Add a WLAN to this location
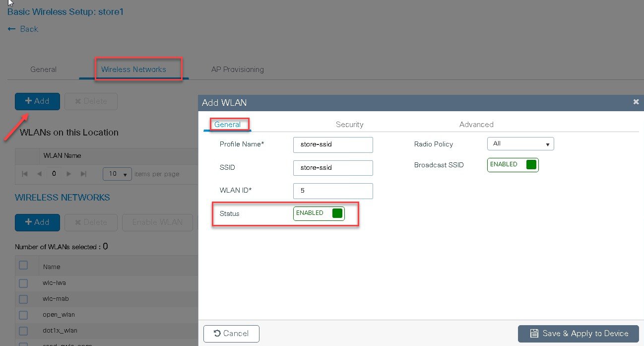Viewport: 644px width, 346px height. coord(37,101)
